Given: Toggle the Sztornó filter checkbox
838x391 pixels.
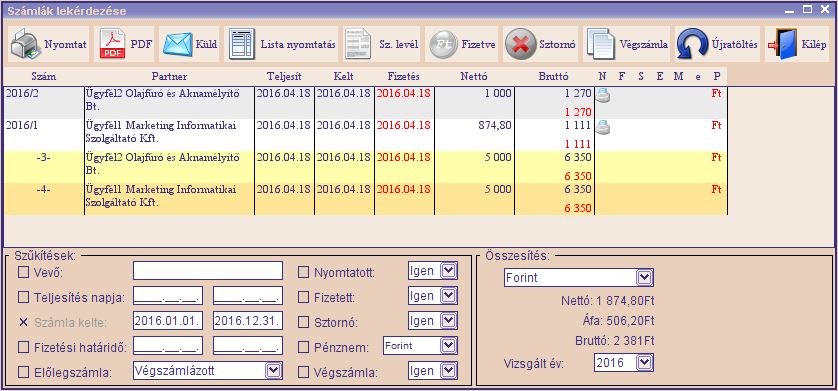Looking at the screenshot, I should [304, 322].
